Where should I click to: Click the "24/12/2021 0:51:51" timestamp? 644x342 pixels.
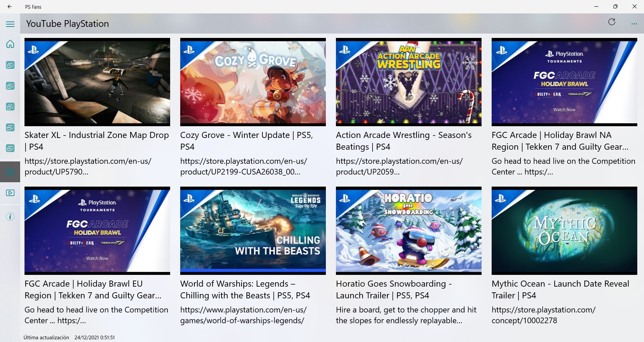95,338
